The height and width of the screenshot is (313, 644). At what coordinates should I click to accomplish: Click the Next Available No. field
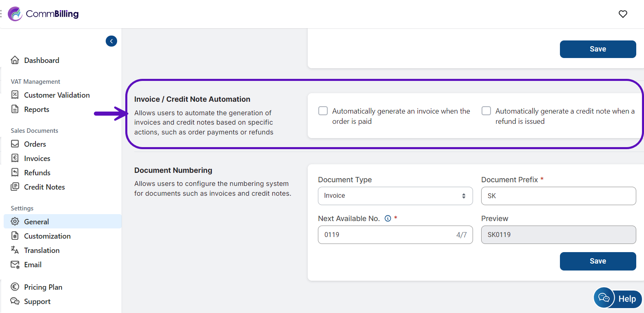coord(395,235)
